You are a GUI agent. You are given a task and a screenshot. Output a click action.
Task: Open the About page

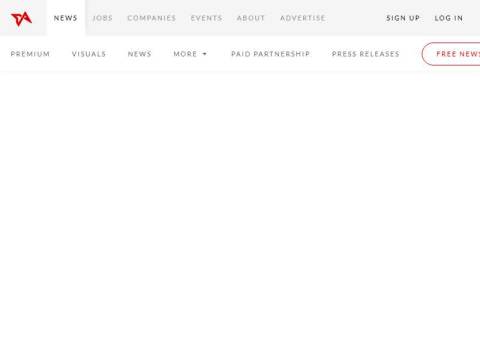[x=251, y=18]
